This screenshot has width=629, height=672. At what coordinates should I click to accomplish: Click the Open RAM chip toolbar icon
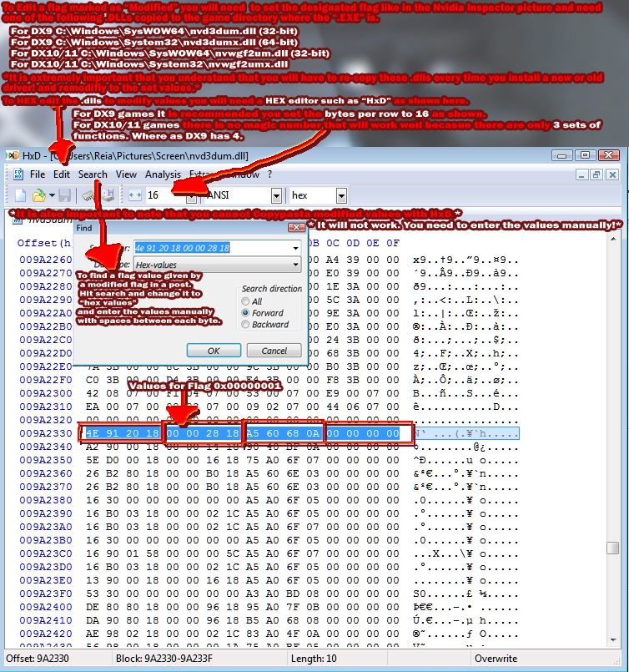coord(88,195)
